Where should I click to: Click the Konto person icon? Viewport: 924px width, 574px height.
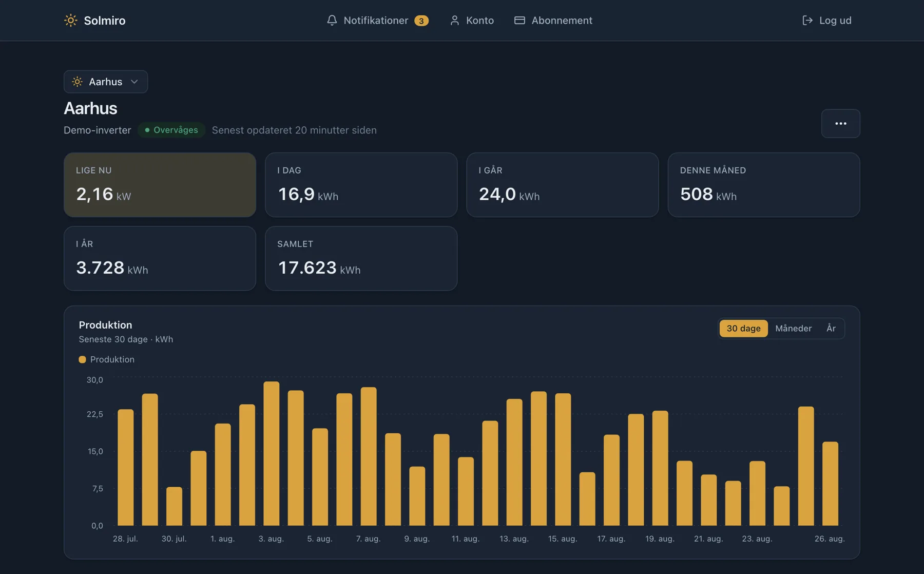click(454, 20)
